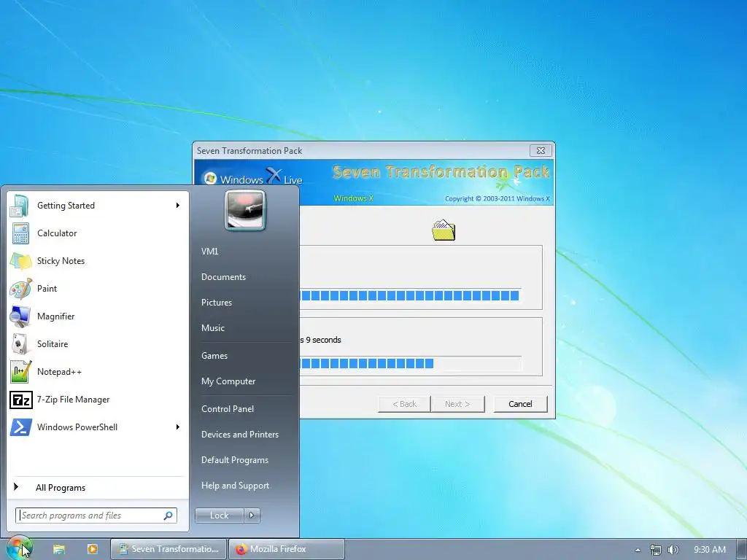The image size is (747, 560).
Task: Launch Notepad++ from Start menu
Action: tap(97, 371)
